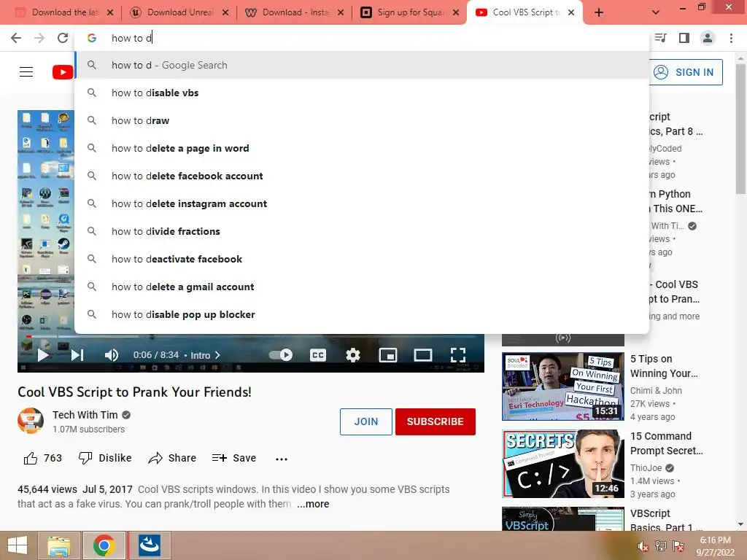Subscribe to Tech With Tim
The image size is (747, 560).
tap(435, 421)
